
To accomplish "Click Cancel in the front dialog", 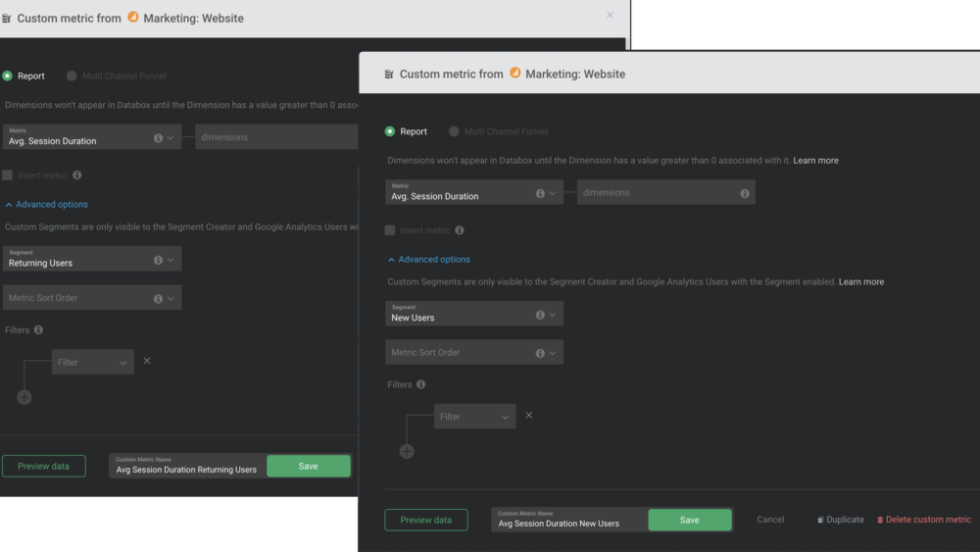I will (x=770, y=520).
